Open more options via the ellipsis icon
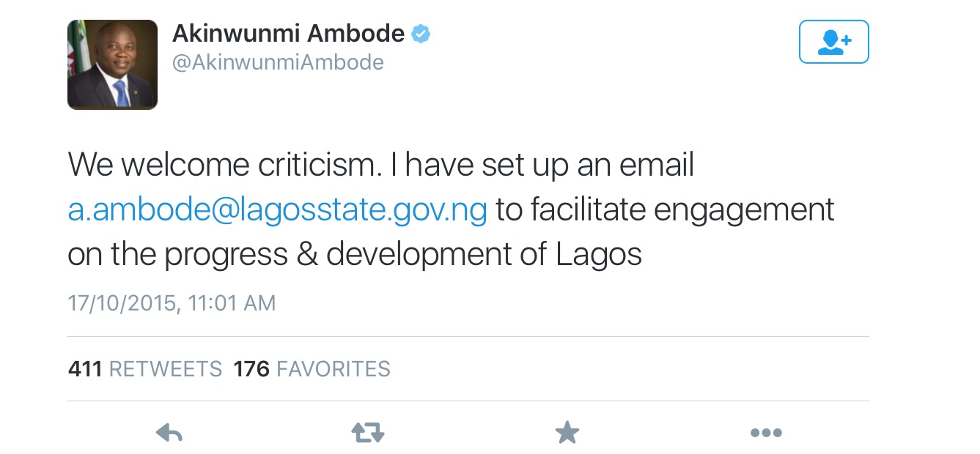 [x=766, y=433]
